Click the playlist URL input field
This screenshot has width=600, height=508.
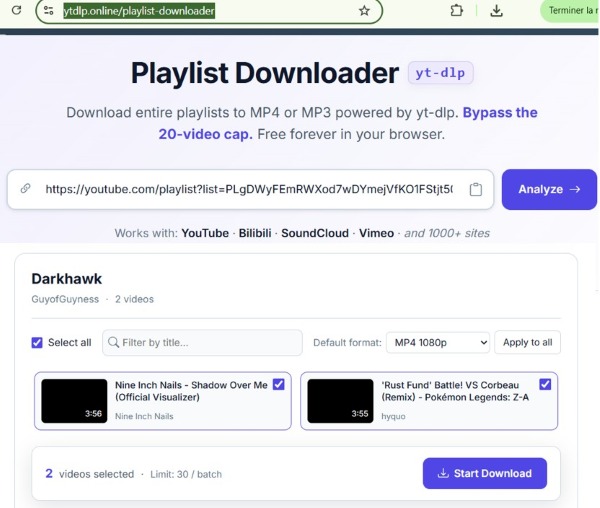tap(250, 189)
